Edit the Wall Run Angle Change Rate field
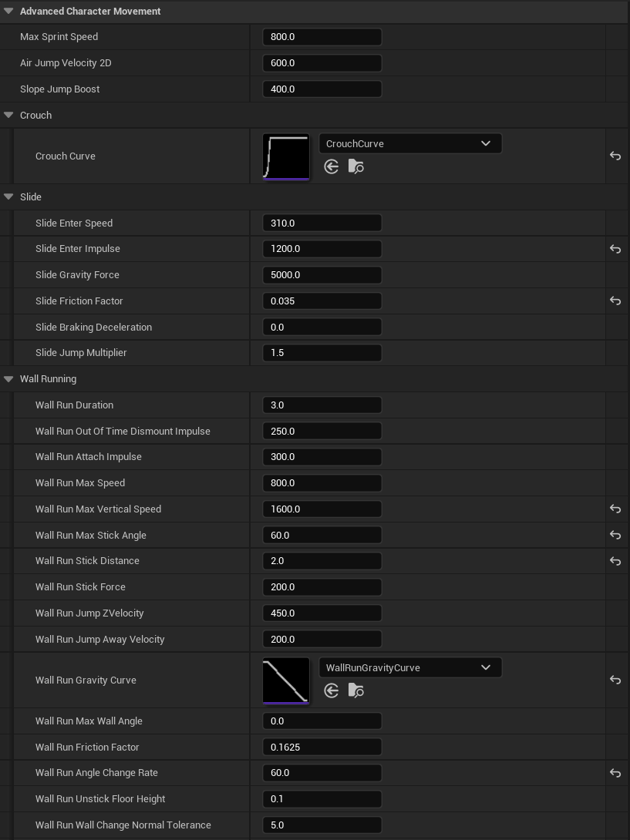The width and height of the screenshot is (630, 840). point(322,772)
